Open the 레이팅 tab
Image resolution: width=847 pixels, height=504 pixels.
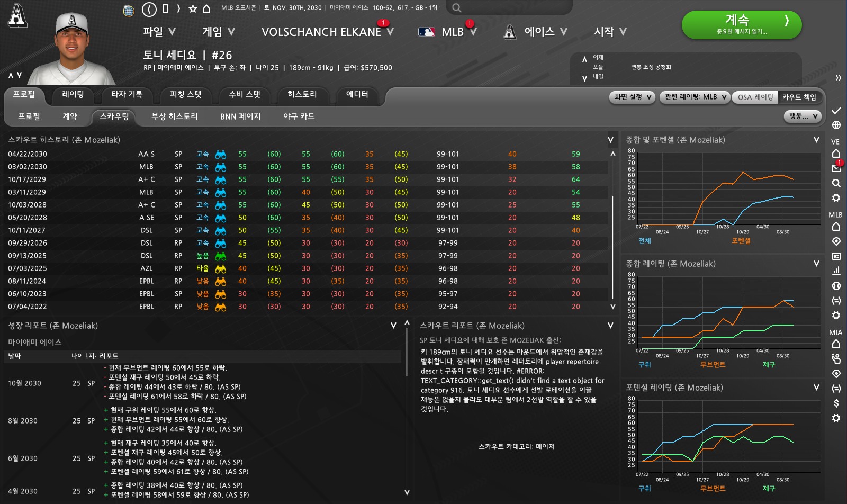[x=73, y=94]
